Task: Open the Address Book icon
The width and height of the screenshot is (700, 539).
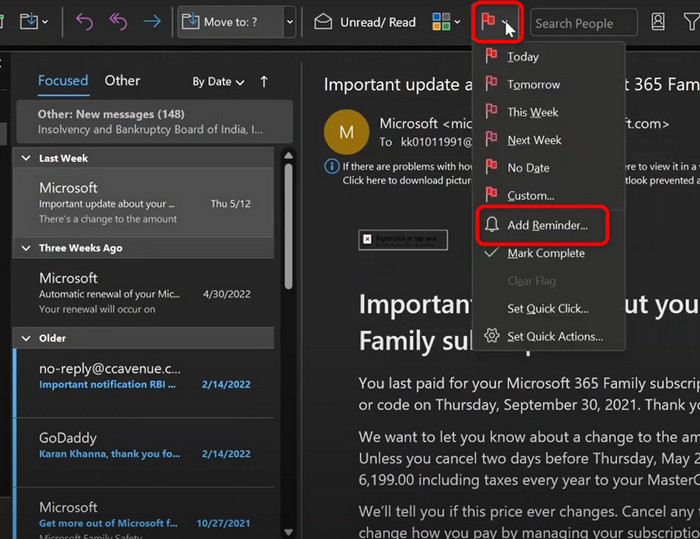Action: pos(657,22)
